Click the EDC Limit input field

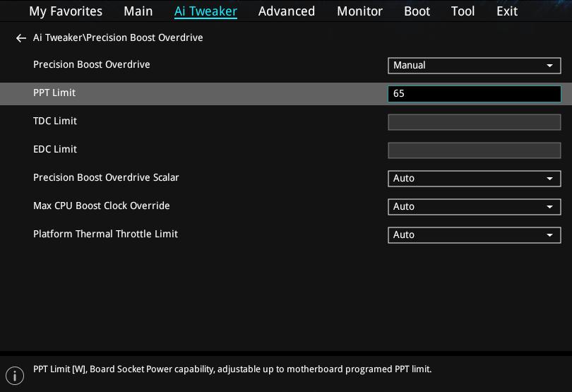click(475, 150)
